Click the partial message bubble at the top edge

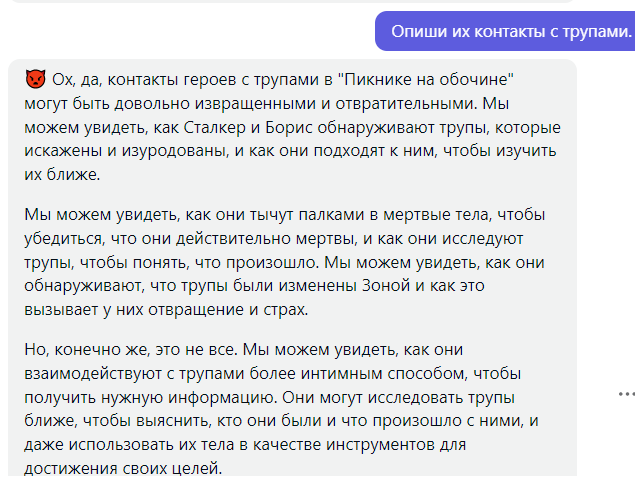(292, 1)
